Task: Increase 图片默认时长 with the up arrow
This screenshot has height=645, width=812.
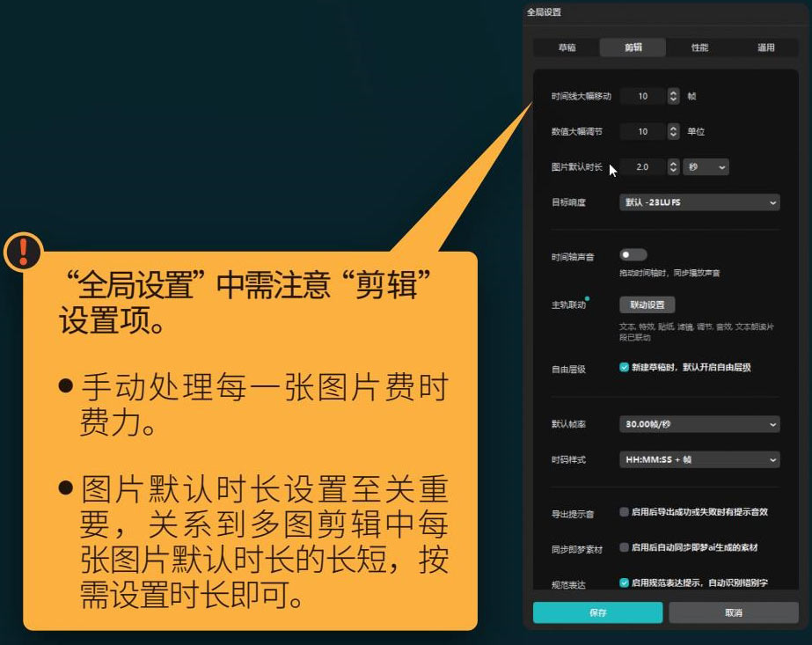Action: click(x=673, y=163)
